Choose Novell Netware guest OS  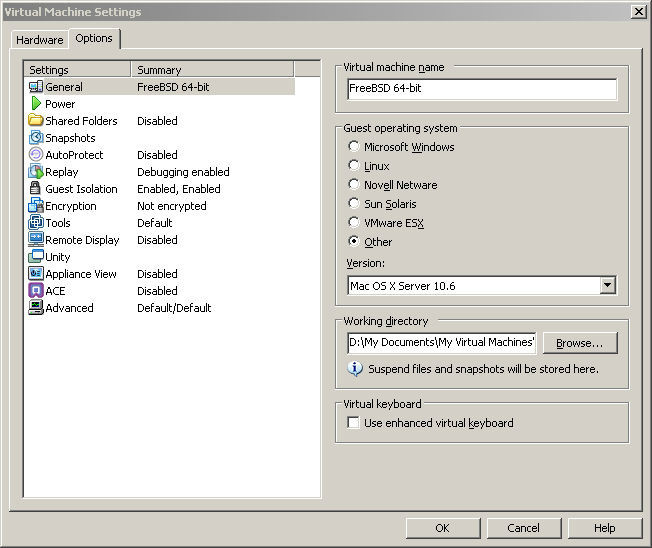pyautogui.click(x=353, y=184)
